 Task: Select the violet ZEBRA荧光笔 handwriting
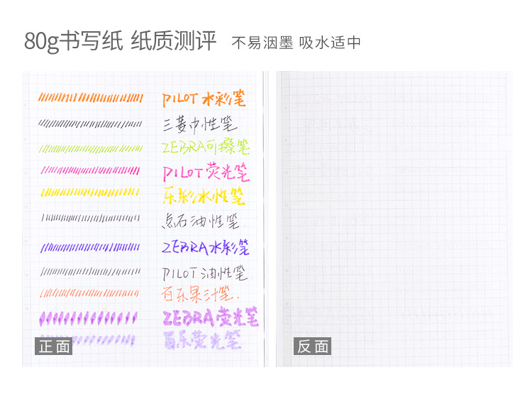[x=211, y=317]
